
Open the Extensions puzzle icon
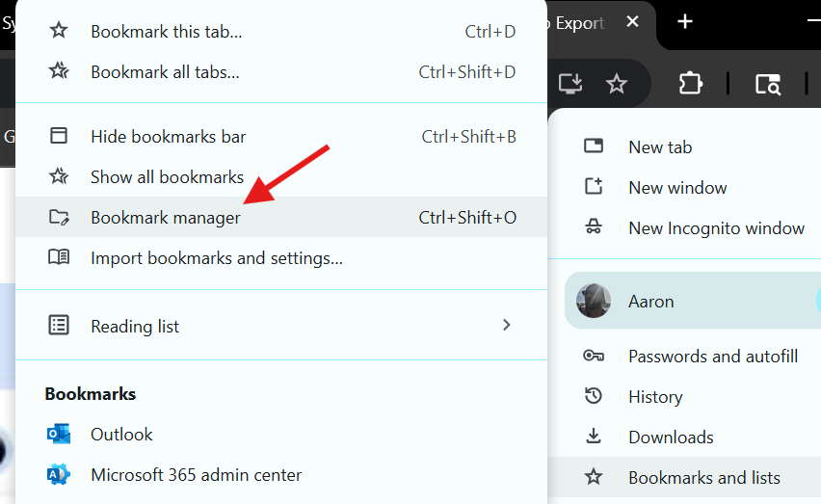pos(690,84)
